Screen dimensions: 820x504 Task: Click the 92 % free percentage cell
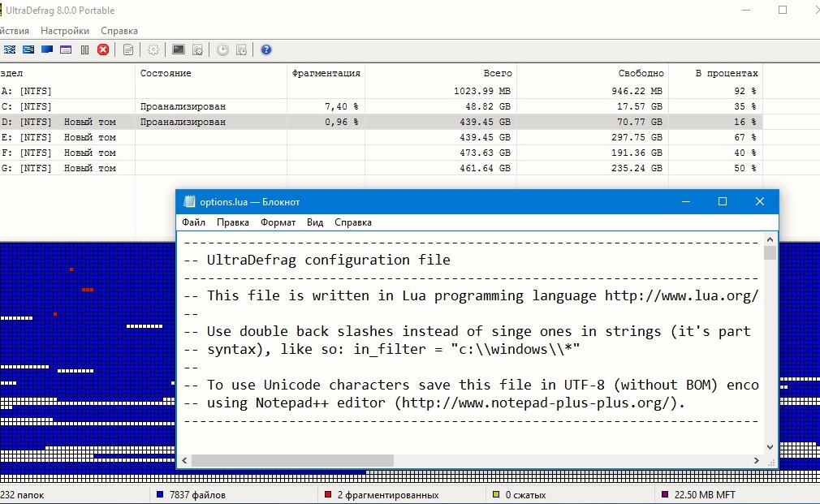point(744,91)
